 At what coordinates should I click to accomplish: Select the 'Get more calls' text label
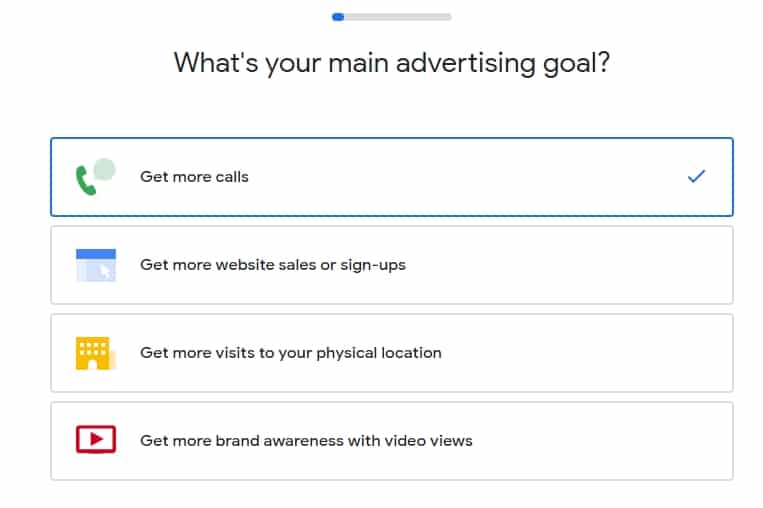point(194,177)
